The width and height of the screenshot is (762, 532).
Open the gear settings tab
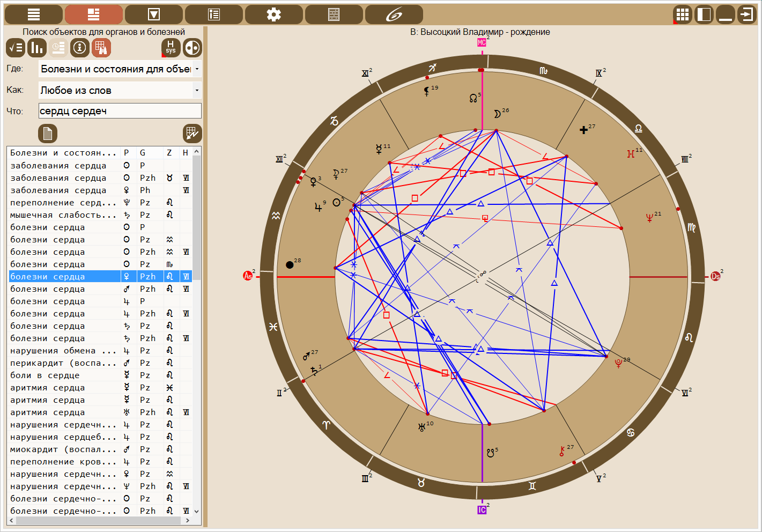pos(274,14)
